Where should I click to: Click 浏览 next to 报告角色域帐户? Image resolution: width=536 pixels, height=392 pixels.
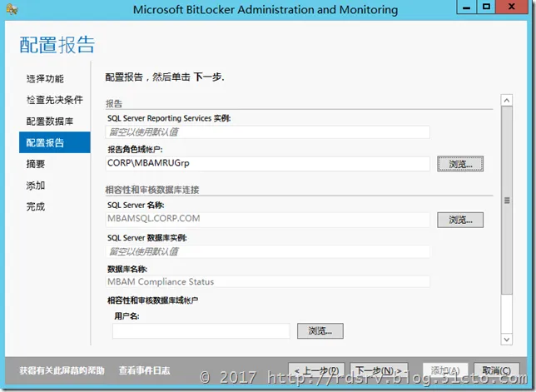tap(460, 164)
